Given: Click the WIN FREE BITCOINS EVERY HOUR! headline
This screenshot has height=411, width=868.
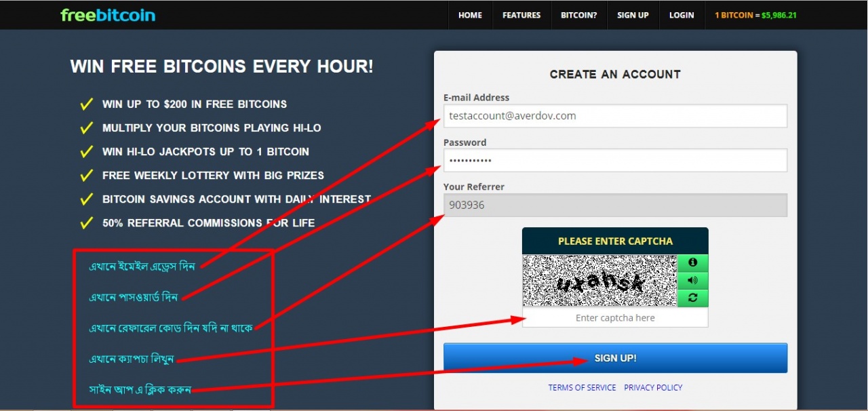Looking at the screenshot, I should click(222, 66).
